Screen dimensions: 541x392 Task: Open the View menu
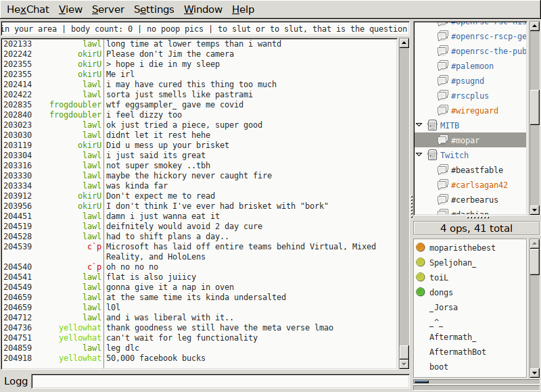(70, 9)
